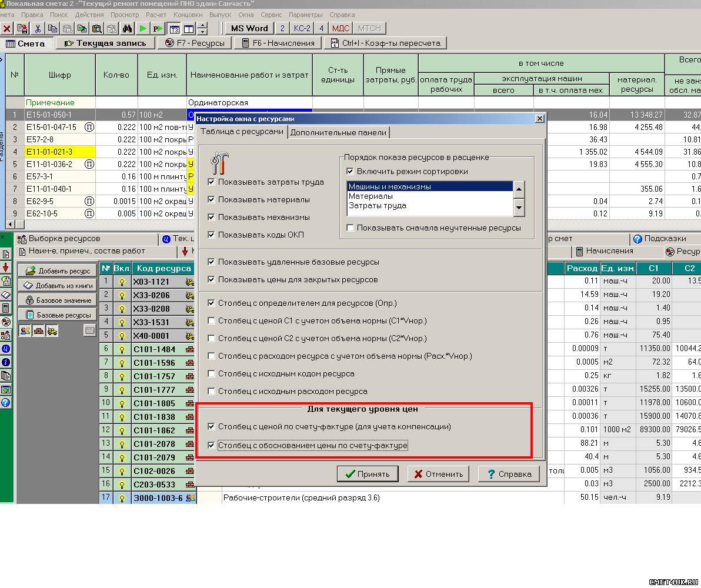Enable Столбец с исходным кодом ресурса checkbox
Image resolution: width=701 pixels, height=588 pixels.
tap(212, 373)
